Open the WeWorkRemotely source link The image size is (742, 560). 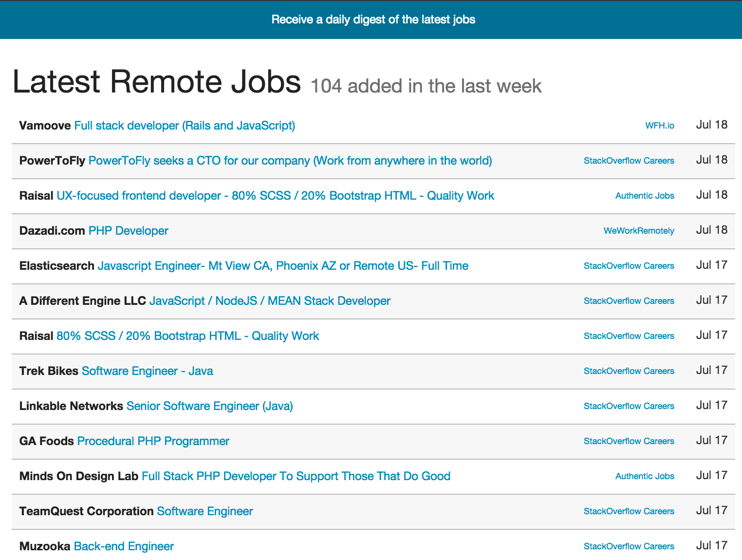pos(639,230)
